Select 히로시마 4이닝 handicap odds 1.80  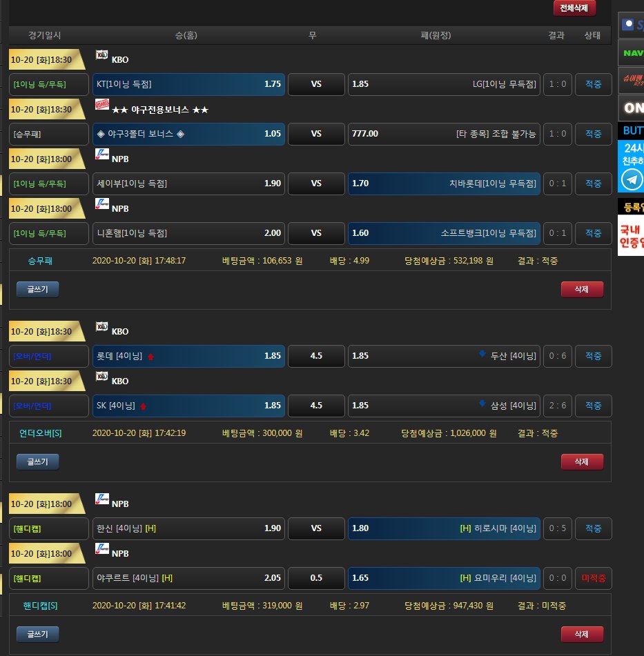pos(444,529)
